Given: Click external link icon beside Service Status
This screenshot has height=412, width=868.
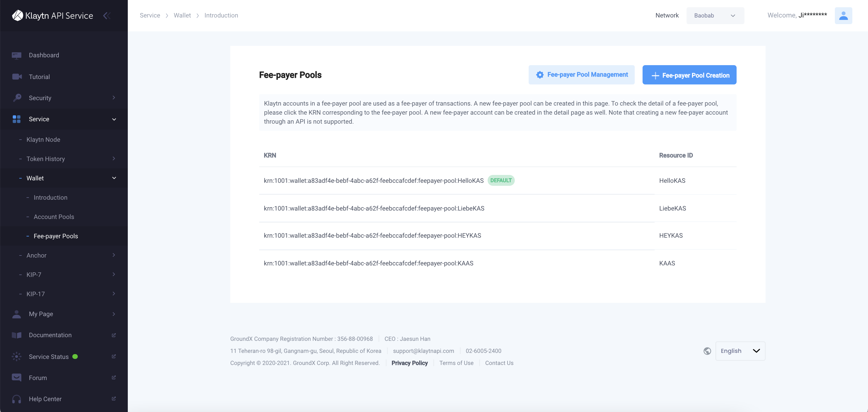Looking at the screenshot, I should point(114,357).
